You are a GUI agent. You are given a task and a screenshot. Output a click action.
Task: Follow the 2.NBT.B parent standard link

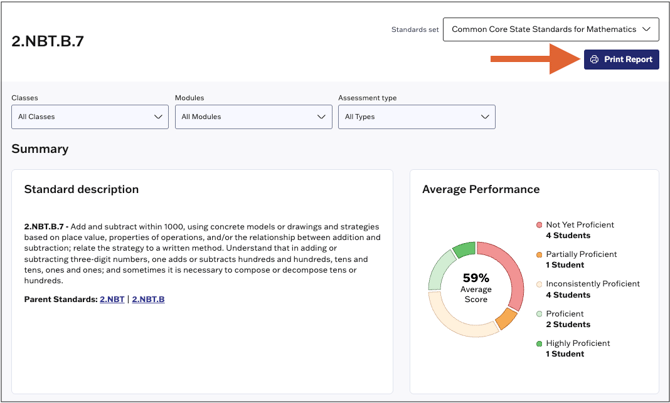click(x=148, y=299)
